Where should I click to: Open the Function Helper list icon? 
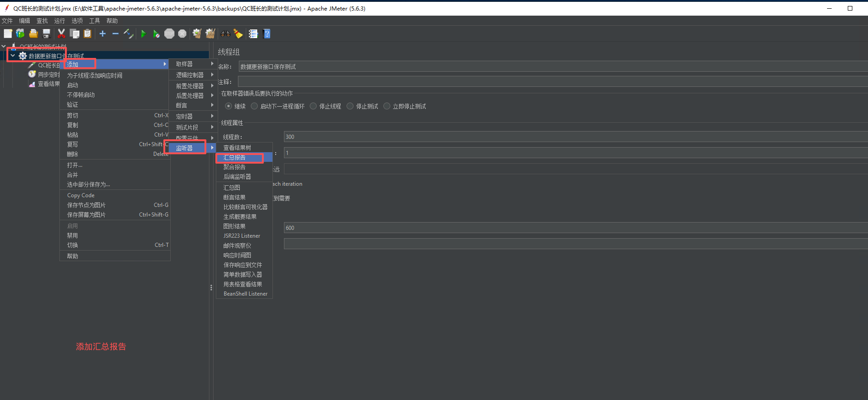(253, 34)
